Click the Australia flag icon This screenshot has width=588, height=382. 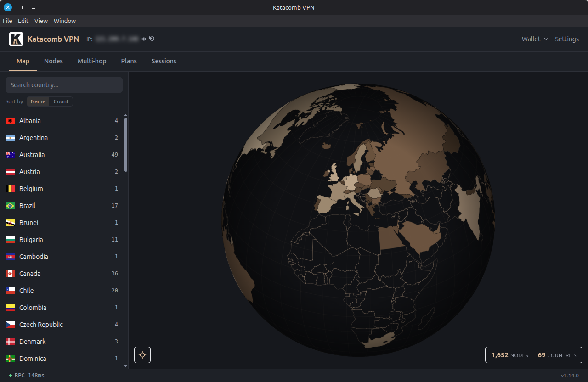tap(10, 155)
